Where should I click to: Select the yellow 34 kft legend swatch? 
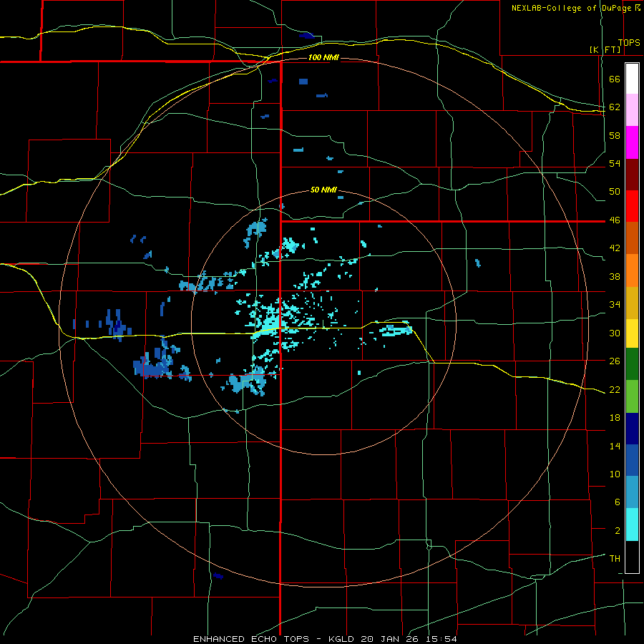pyautogui.click(x=632, y=333)
